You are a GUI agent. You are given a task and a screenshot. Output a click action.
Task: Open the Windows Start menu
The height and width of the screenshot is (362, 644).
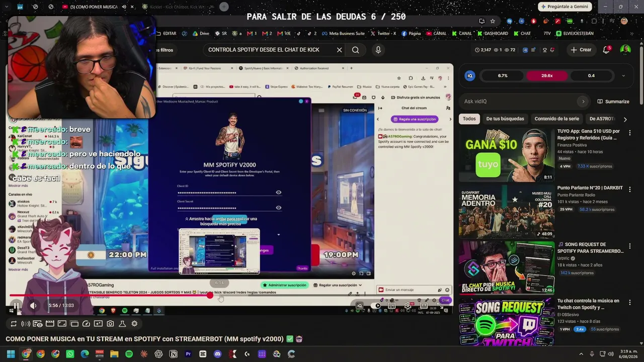click(11, 354)
